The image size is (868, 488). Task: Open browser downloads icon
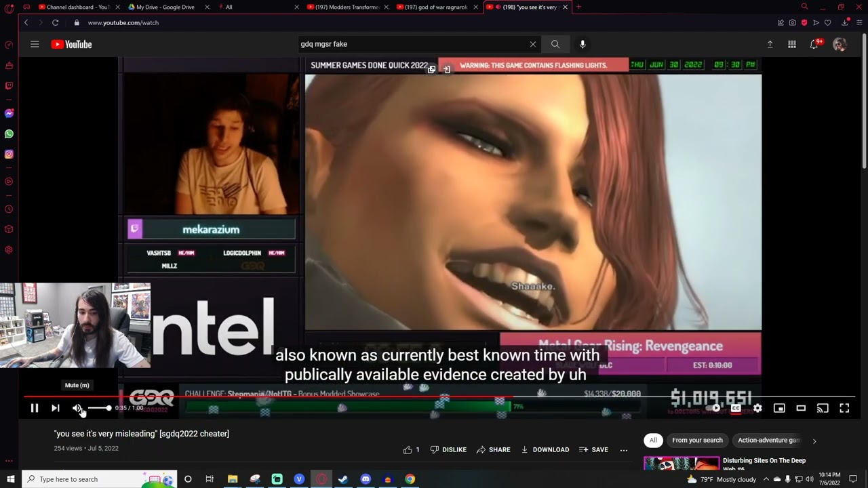pos(844,22)
